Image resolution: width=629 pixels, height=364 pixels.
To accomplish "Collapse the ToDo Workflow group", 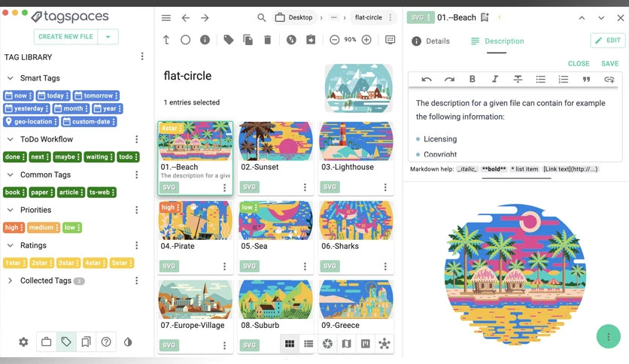I will [11, 139].
